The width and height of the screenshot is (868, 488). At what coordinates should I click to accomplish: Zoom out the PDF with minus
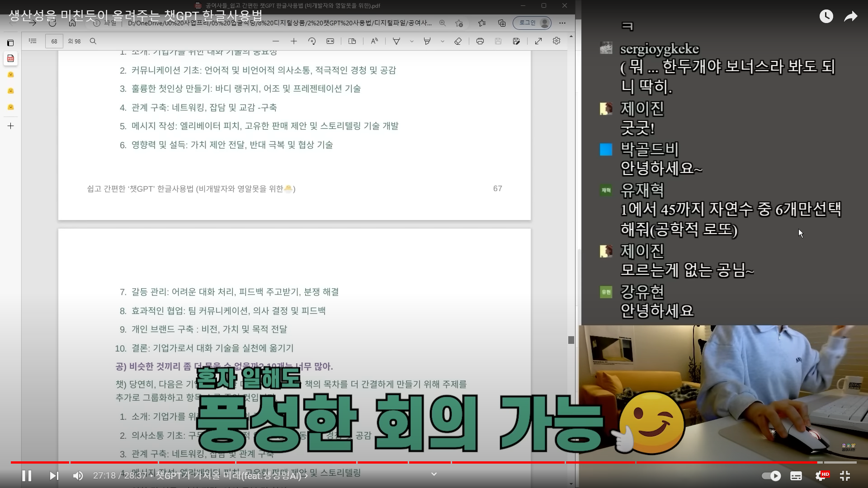pyautogui.click(x=276, y=41)
